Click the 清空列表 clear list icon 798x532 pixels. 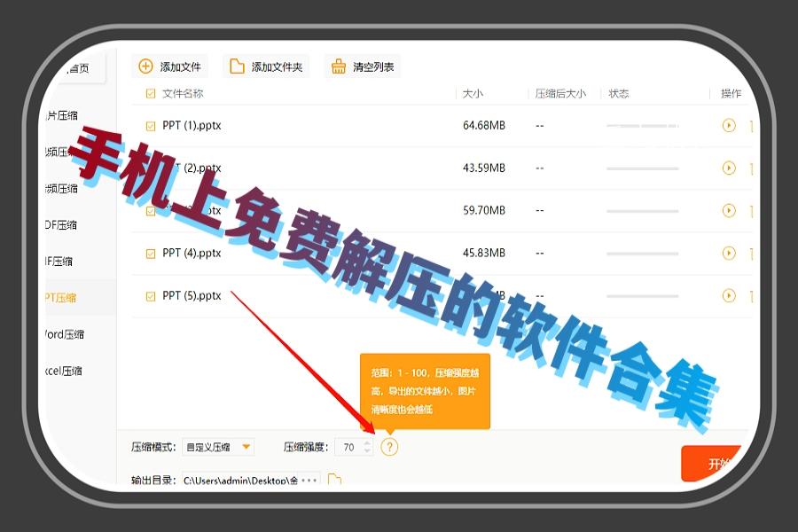pyautogui.click(x=339, y=66)
